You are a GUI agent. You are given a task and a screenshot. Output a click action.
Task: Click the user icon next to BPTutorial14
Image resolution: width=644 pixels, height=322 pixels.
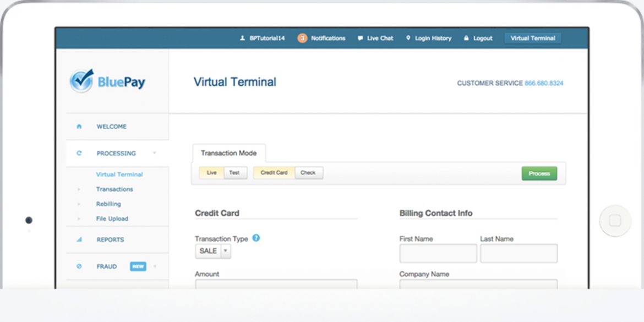coord(241,38)
